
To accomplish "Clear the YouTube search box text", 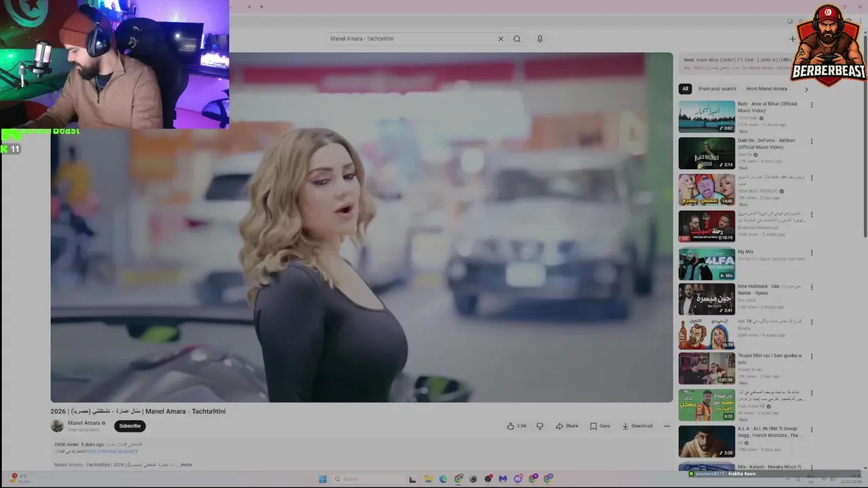I will pyautogui.click(x=501, y=39).
